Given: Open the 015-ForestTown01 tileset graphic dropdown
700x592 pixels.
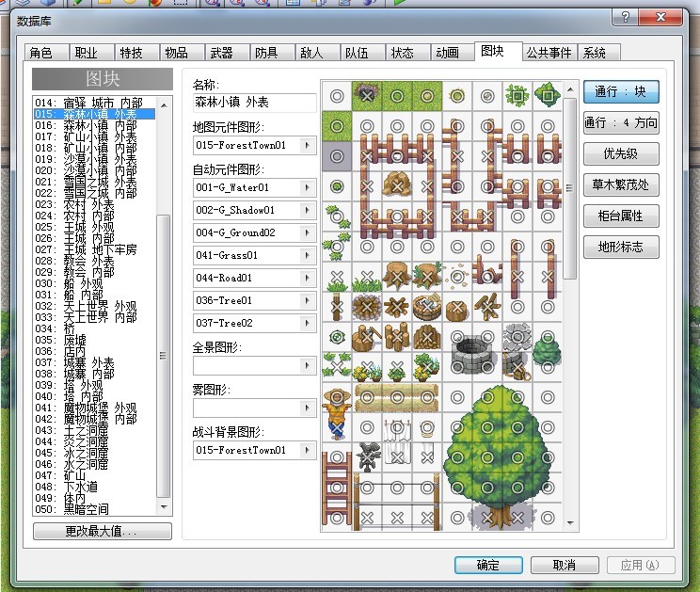Looking at the screenshot, I should pyautogui.click(x=307, y=145).
